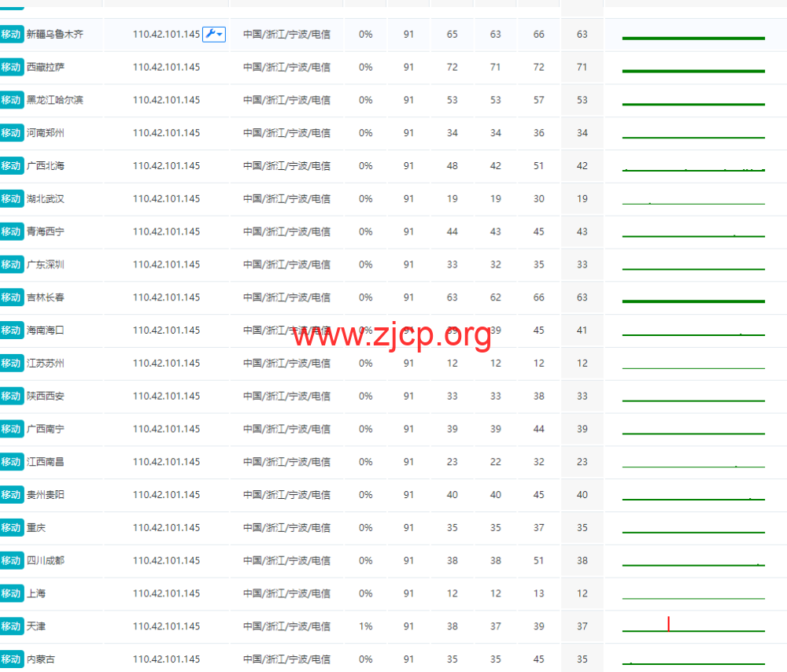Select the 海南海口 node name
This screenshot has height=672, width=787.
46,330
